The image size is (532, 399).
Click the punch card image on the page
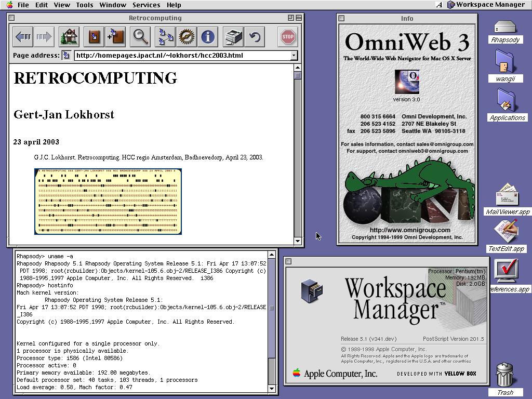pyautogui.click(x=108, y=202)
